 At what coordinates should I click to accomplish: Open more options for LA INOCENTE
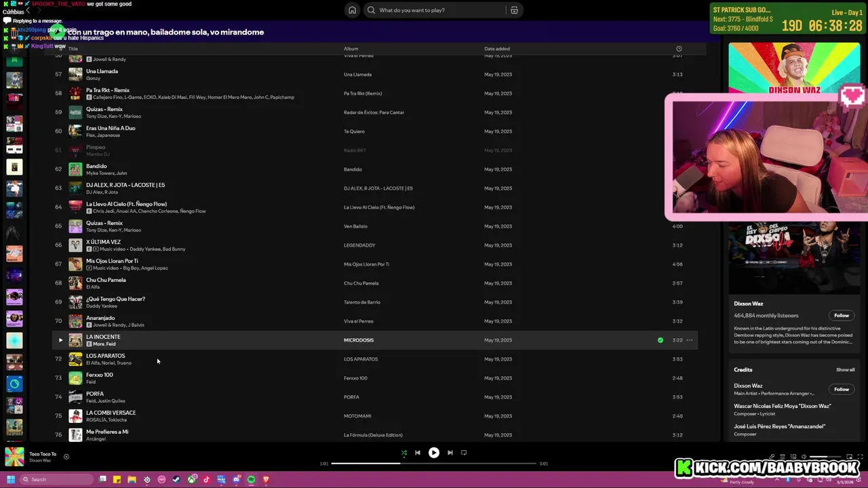point(690,340)
